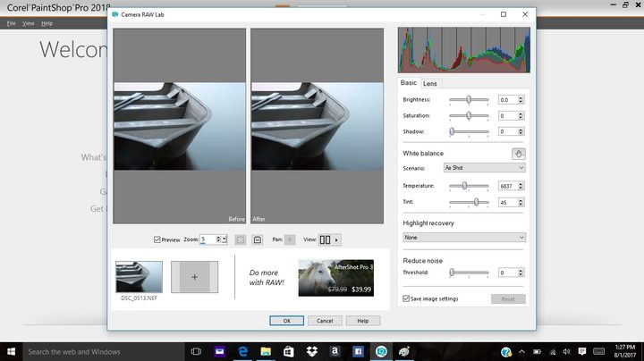Click the Tint slider handle
Screen dimensions: 644x361
coord(477,202)
